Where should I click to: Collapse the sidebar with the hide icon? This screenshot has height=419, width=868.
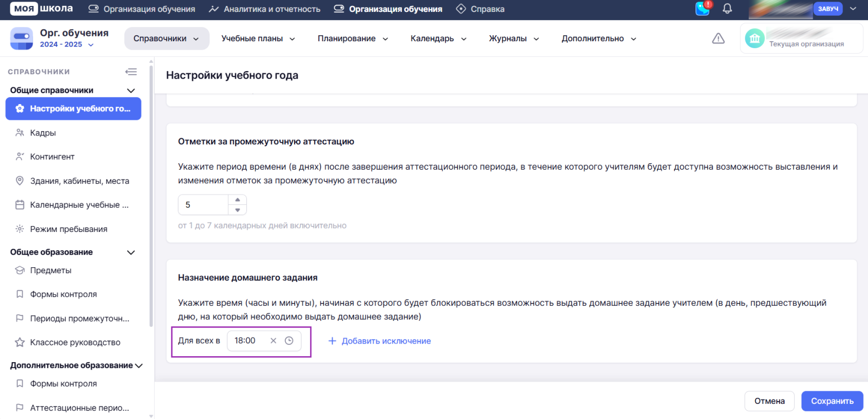[131, 72]
